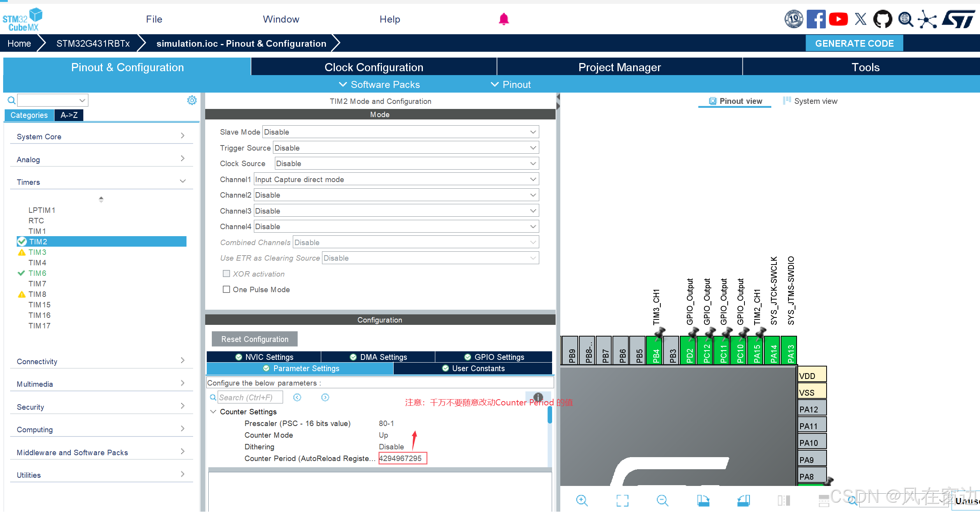This screenshot has height=512, width=980.
Task: Toggle the XOR activation checkbox
Action: pos(226,274)
